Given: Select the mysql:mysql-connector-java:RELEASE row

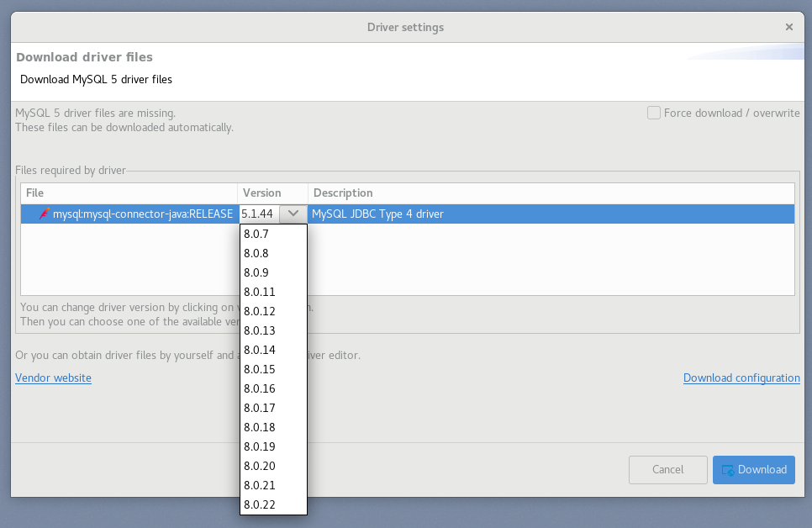Looking at the screenshot, I should (143, 214).
